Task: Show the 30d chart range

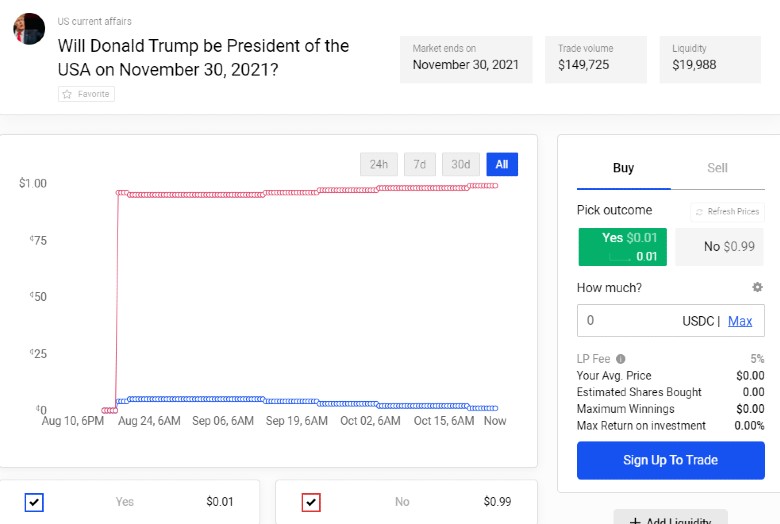Action: point(460,164)
